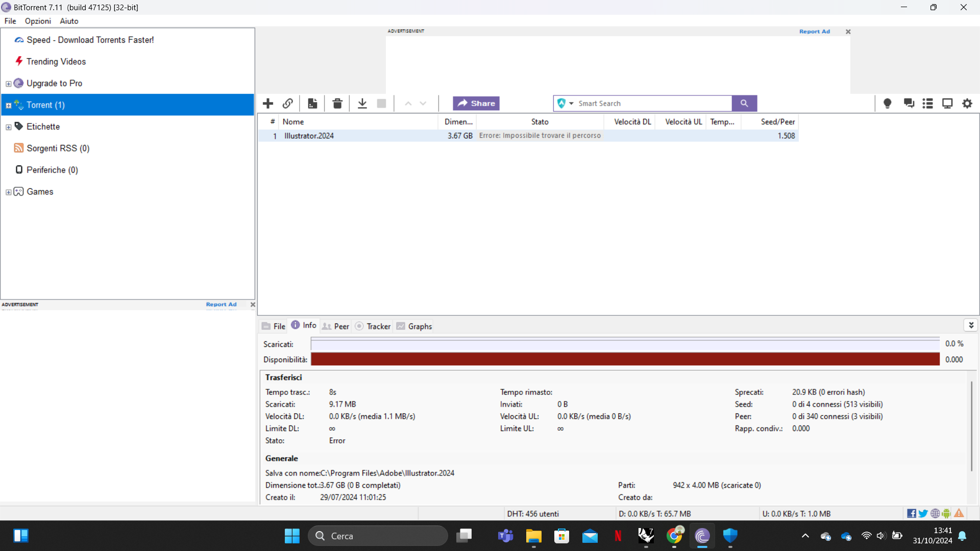This screenshot has width=980, height=551.
Task: Click the Scaricati progress bar
Action: pos(625,344)
